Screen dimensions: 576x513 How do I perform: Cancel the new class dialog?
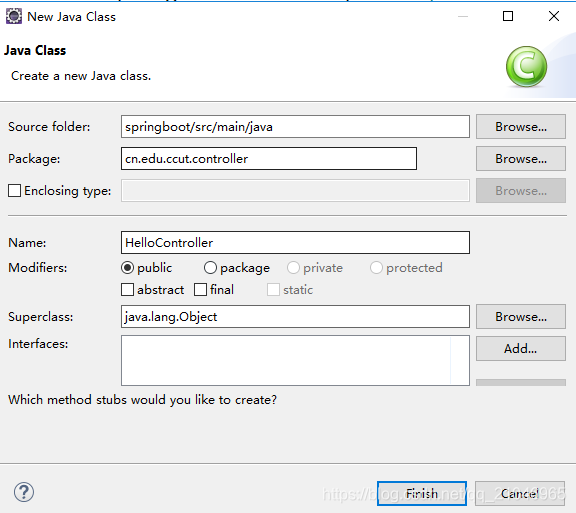[520, 493]
